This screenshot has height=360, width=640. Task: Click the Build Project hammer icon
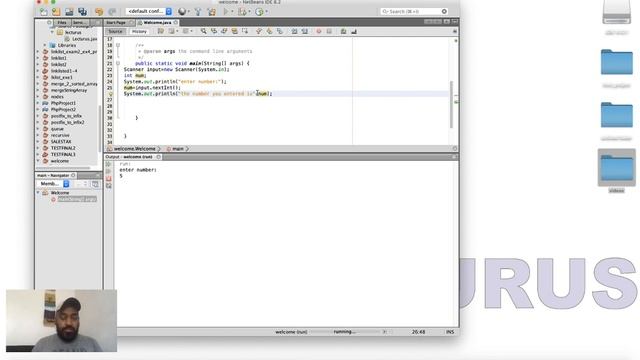(x=198, y=11)
